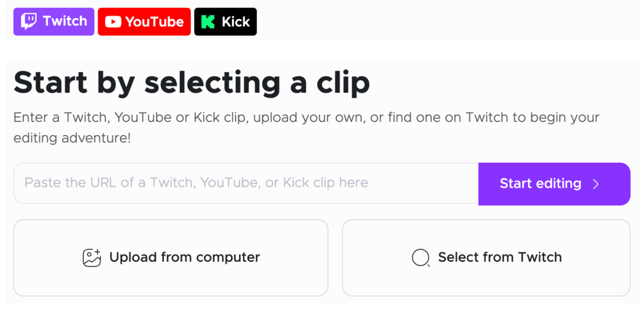The width and height of the screenshot is (644, 314).
Task: Click the word "clip" in the heading
Action: pyautogui.click(x=343, y=83)
